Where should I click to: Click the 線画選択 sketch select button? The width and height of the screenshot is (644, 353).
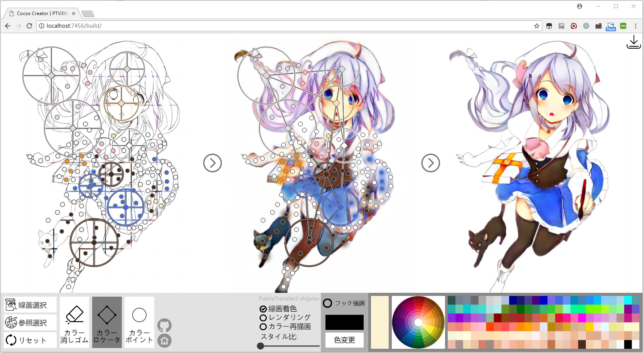tap(30, 305)
